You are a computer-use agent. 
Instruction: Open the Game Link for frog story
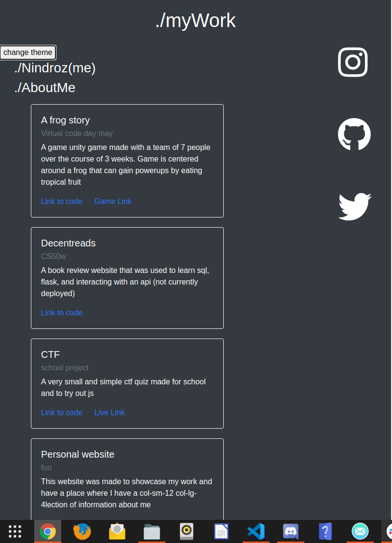click(x=113, y=201)
